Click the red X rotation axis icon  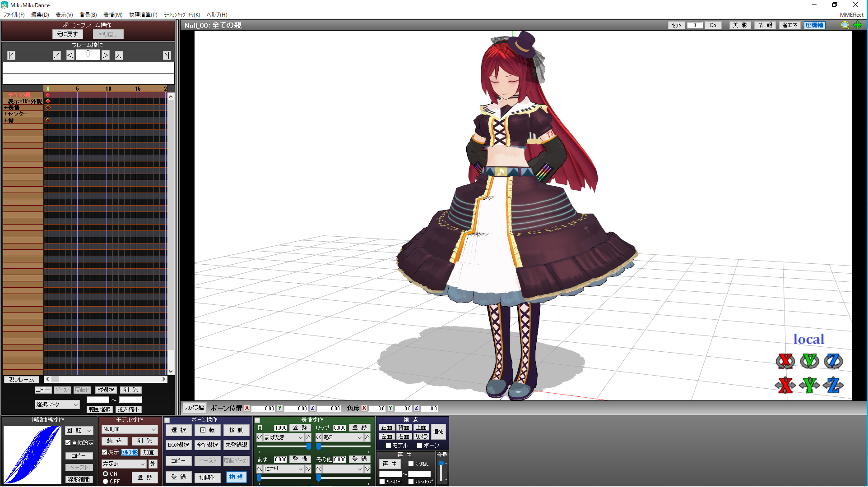[x=785, y=361]
